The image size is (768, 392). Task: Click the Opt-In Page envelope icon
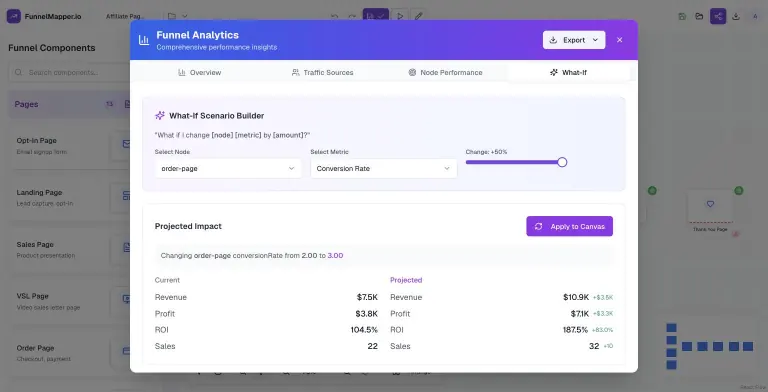(x=126, y=144)
